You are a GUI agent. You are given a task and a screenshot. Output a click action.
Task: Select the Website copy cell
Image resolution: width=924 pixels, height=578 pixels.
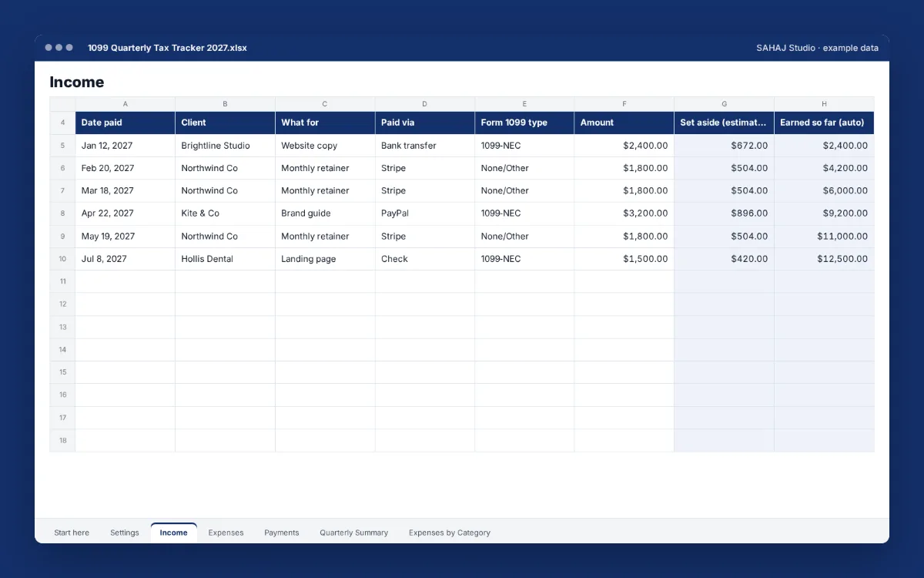coord(325,146)
